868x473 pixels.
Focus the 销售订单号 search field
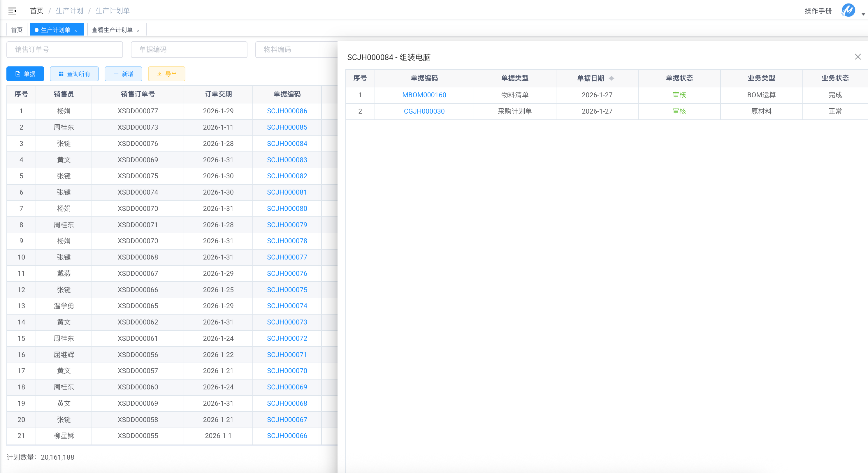click(65, 50)
